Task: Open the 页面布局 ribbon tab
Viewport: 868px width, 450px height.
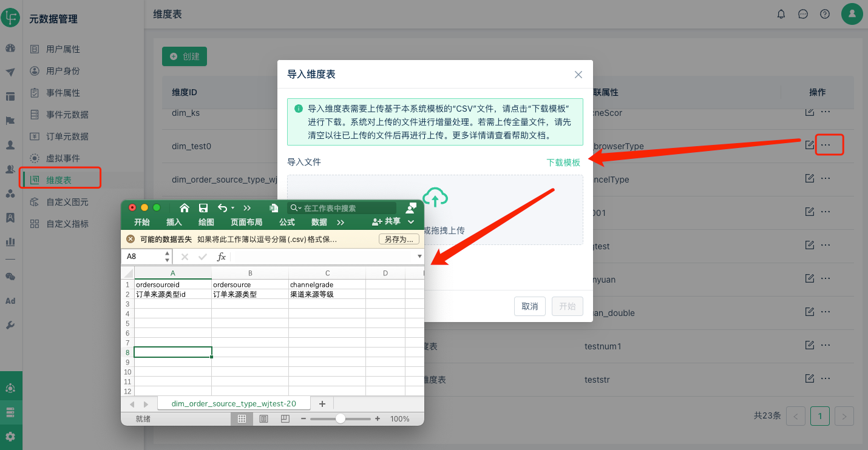Action: pos(246,222)
